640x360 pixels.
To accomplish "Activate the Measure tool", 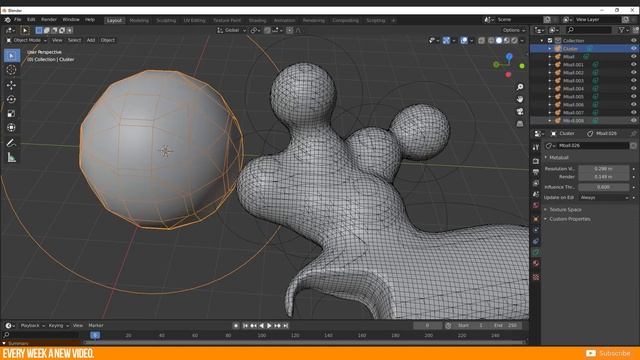I will coord(11,157).
